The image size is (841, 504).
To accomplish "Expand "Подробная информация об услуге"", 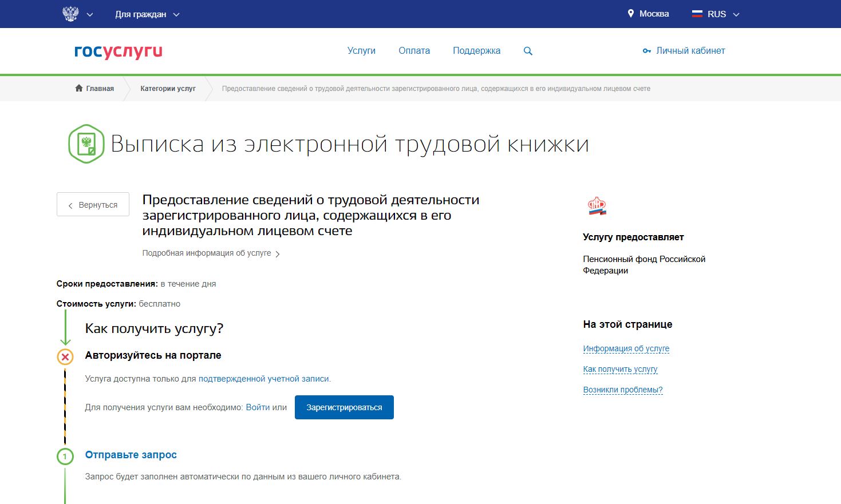I will coord(211,253).
